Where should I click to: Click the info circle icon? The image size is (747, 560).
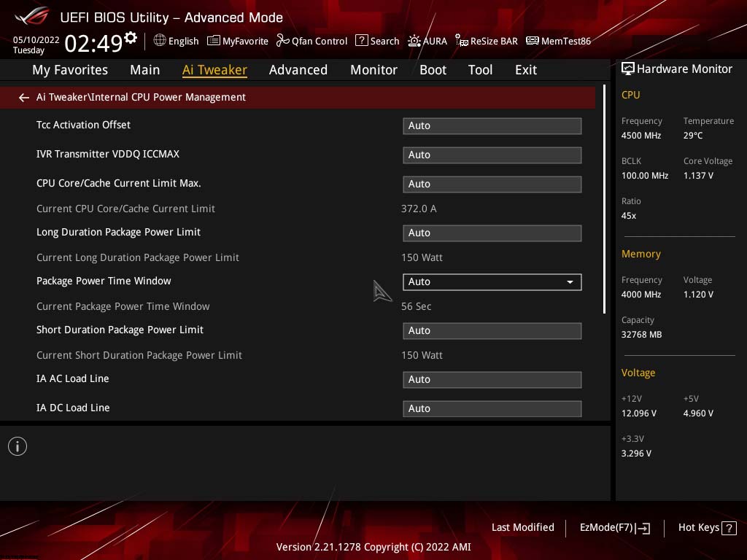(18, 446)
